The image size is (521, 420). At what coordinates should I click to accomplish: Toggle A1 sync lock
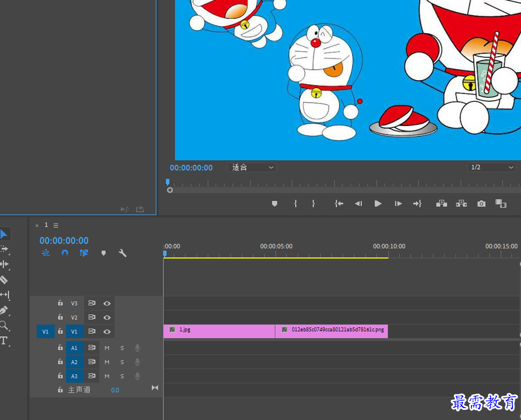tap(91, 348)
